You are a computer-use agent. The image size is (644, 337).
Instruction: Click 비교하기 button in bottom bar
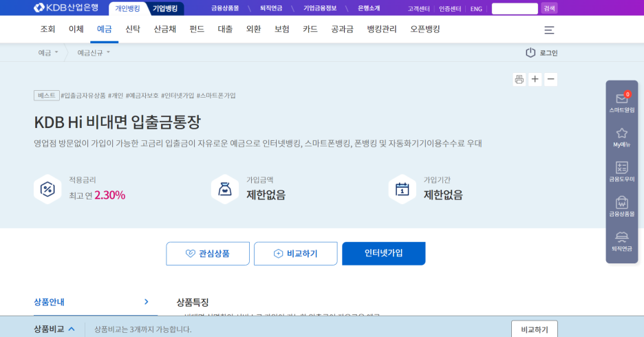535,329
